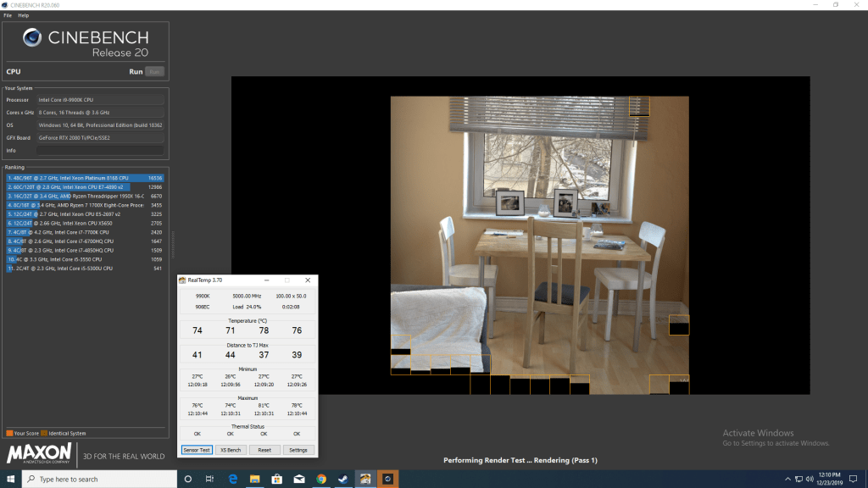This screenshot has height=488, width=868.
Task: Close the RealTemp 3.70 window
Action: click(308, 280)
